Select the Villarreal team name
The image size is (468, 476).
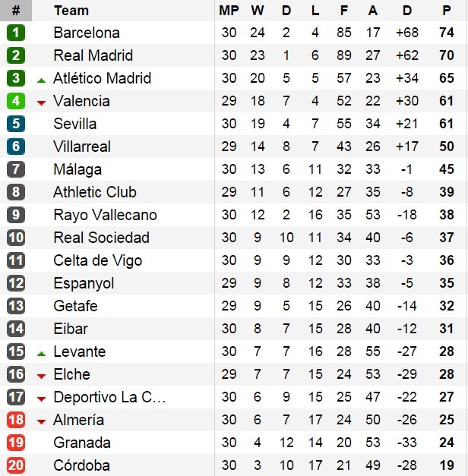(x=82, y=147)
